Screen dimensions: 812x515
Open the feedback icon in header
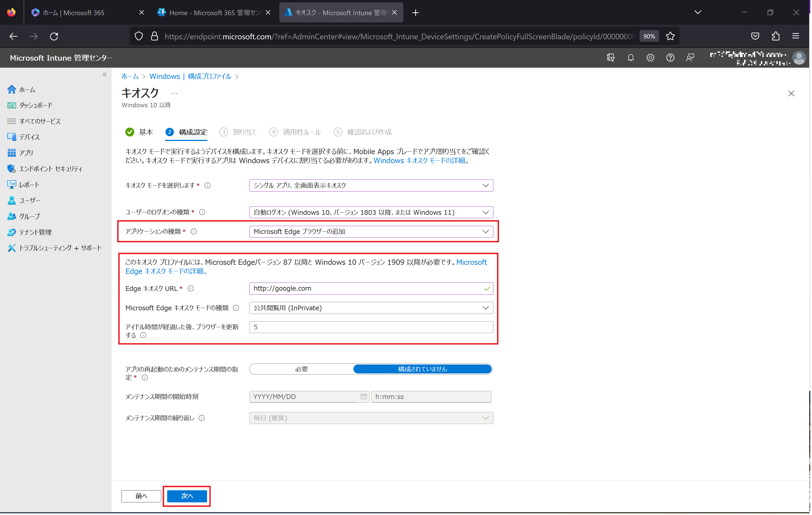pyautogui.click(x=691, y=58)
